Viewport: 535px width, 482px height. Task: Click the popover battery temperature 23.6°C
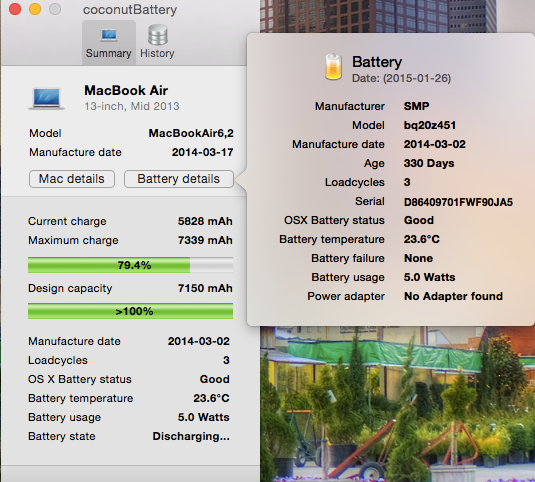click(x=422, y=239)
